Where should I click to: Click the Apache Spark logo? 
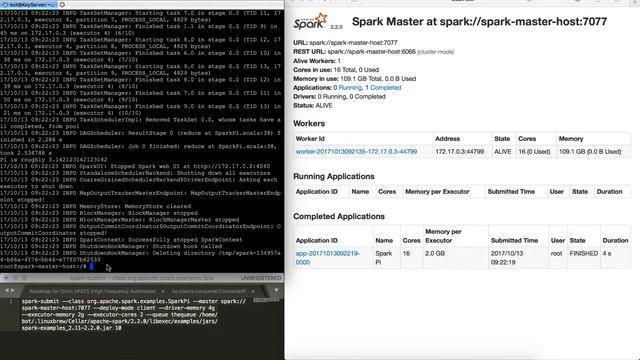[311, 21]
